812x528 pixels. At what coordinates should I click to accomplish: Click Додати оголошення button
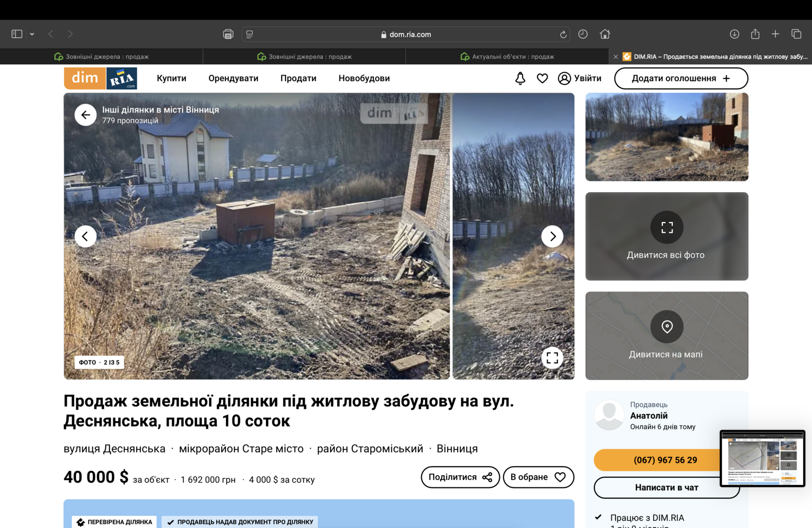pos(681,79)
